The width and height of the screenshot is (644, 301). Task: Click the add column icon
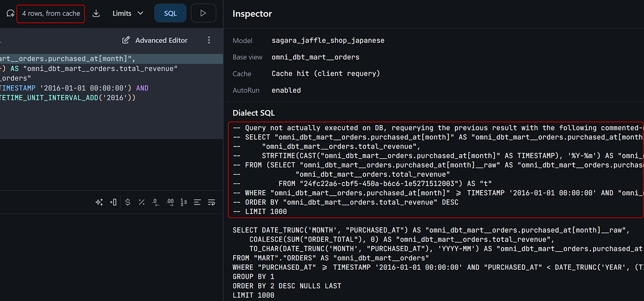coord(113,202)
